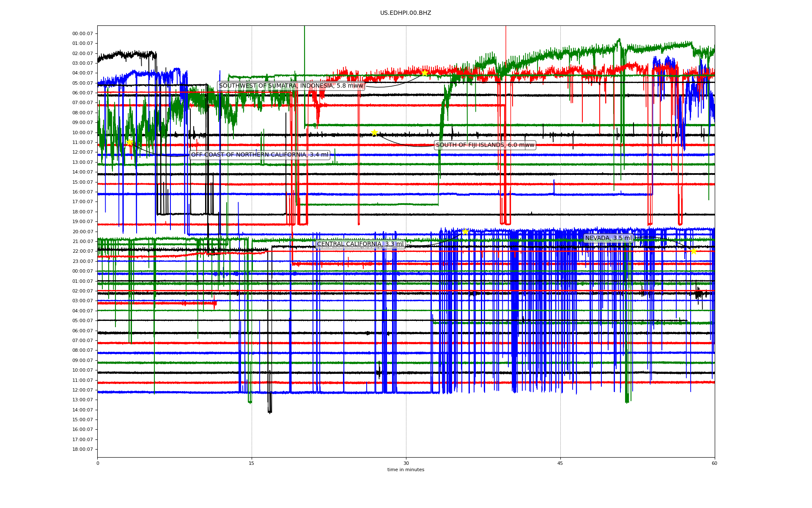
Task: Click the South of Fiji Islands star marker
Action: tap(374, 133)
